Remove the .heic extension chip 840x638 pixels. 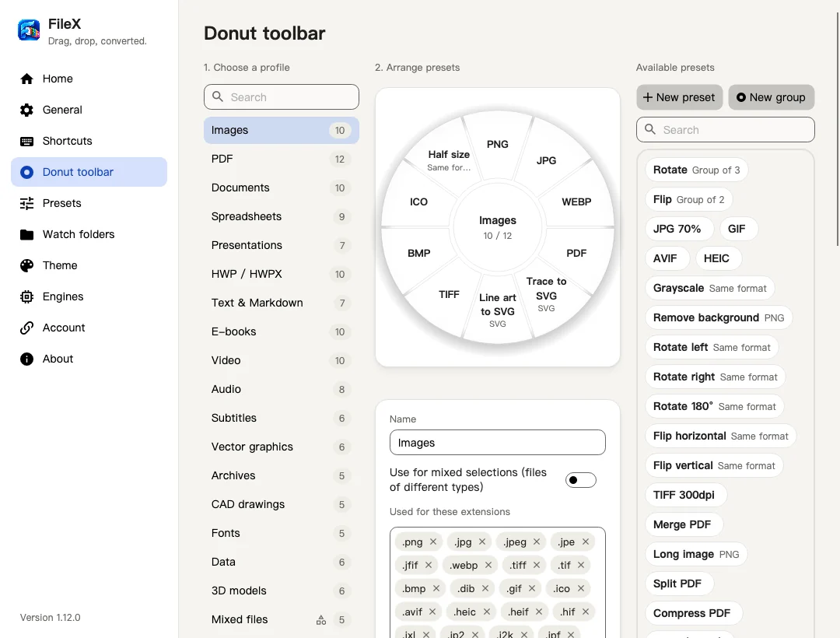tap(486, 612)
